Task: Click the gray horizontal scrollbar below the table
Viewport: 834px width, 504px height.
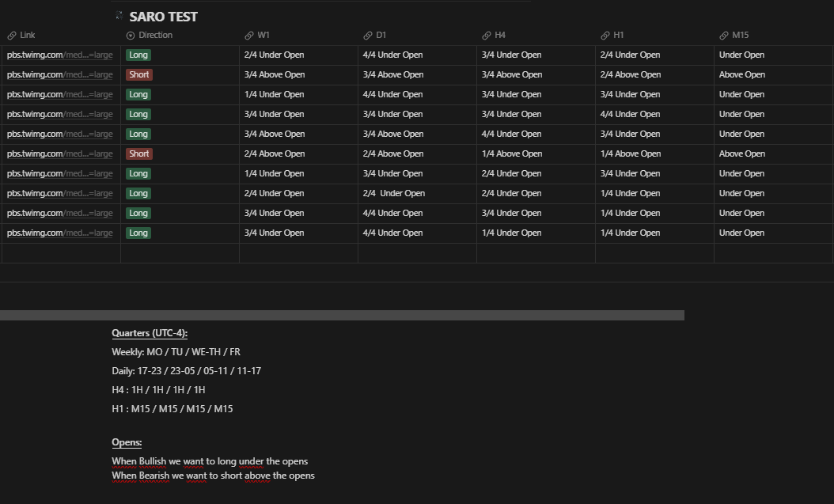Action: click(x=342, y=315)
